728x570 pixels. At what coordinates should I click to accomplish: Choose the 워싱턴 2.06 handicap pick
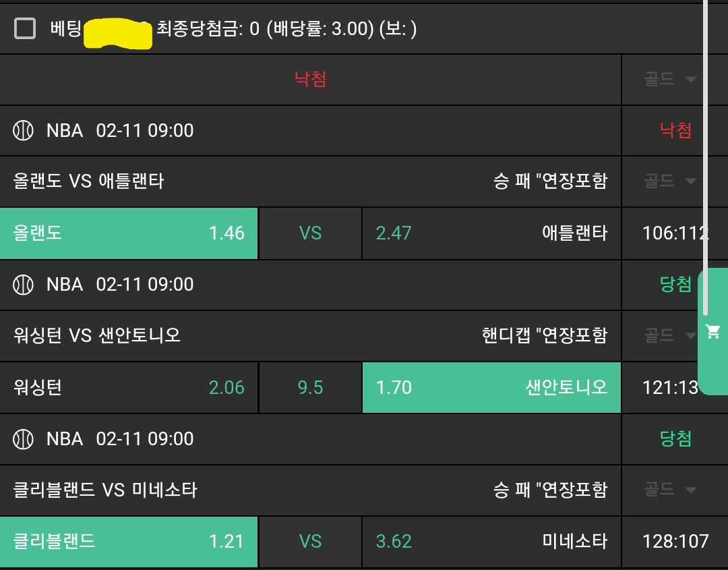tap(129, 388)
